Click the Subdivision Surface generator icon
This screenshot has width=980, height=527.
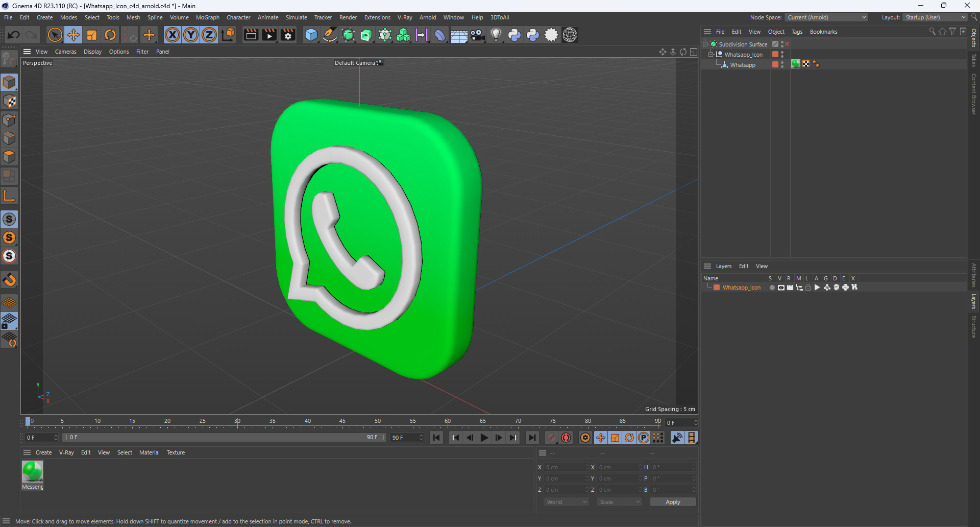[348, 35]
